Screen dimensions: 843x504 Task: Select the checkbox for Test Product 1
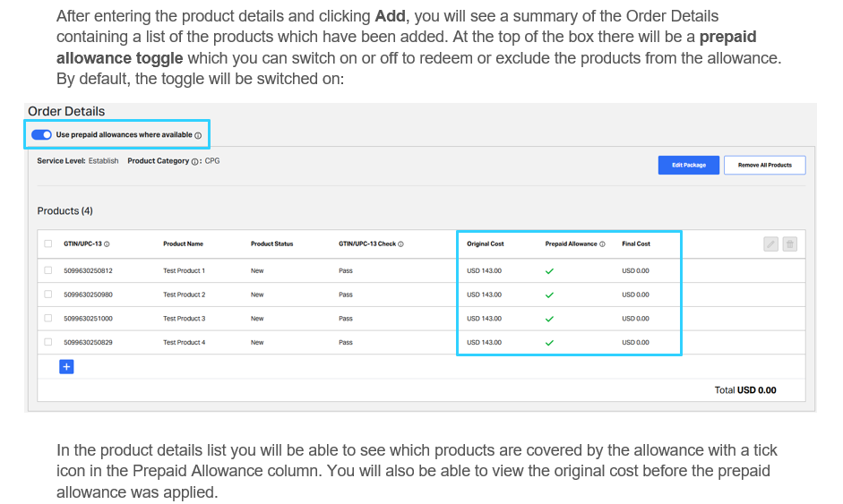[x=48, y=270]
